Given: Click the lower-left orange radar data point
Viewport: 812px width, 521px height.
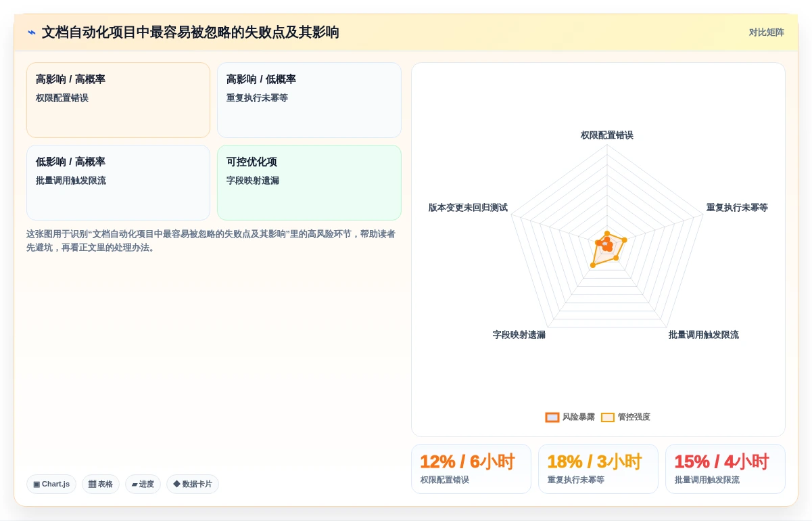Looking at the screenshot, I should pyautogui.click(x=593, y=265).
